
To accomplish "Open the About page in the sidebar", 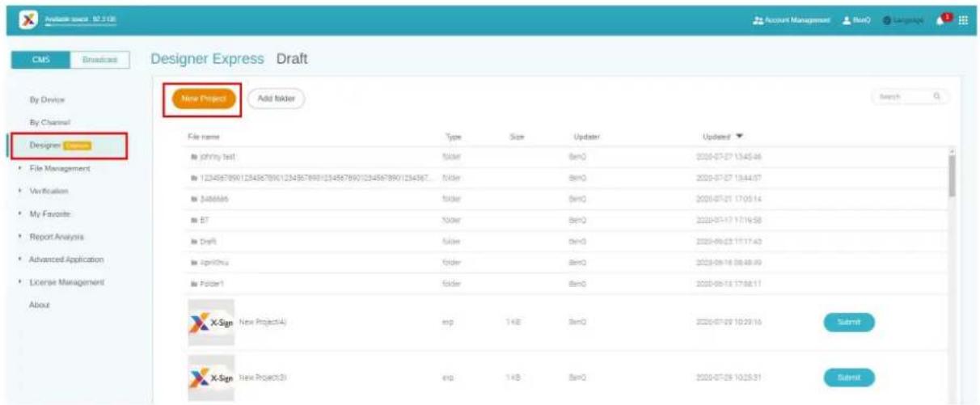I will [39, 306].
